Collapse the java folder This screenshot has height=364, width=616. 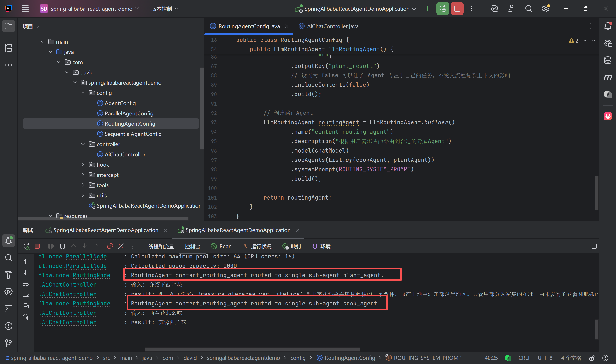point(50,52)
